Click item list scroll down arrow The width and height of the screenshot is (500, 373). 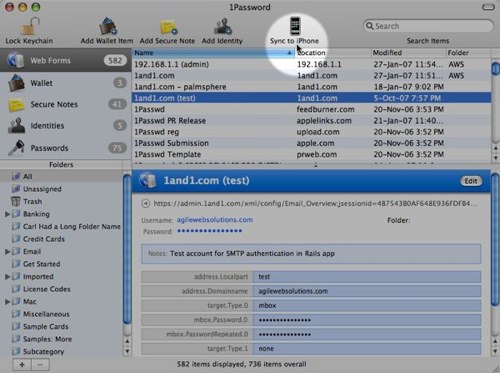pyautogui.click(x=496, y=157)
